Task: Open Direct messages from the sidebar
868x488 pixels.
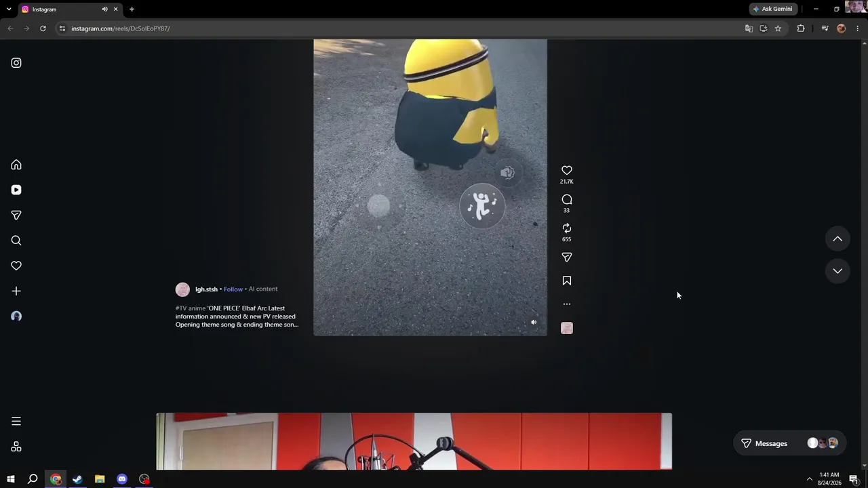Action: 16,215
